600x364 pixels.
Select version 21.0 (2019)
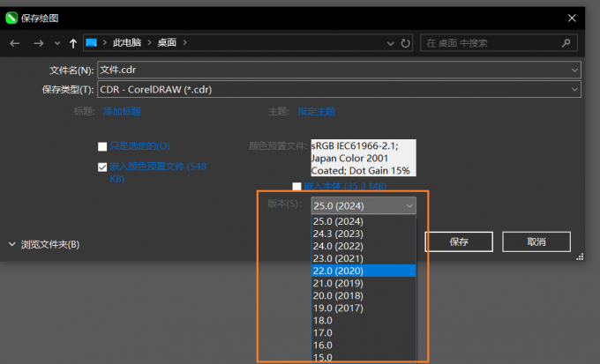point(364,283)
